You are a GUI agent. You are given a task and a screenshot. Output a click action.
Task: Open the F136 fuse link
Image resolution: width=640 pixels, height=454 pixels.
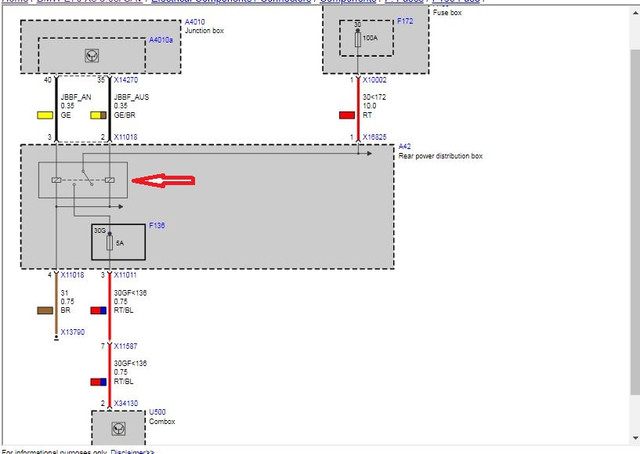point(157,225)
